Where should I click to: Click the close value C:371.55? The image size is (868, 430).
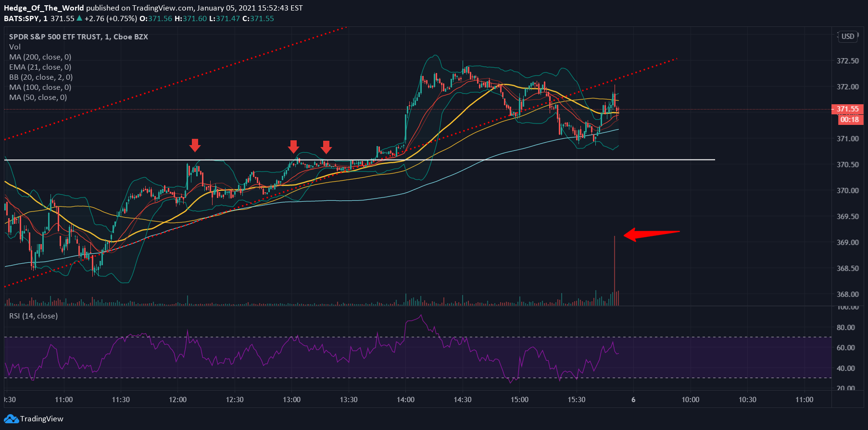pyautogui.click(x=258, y=19)
